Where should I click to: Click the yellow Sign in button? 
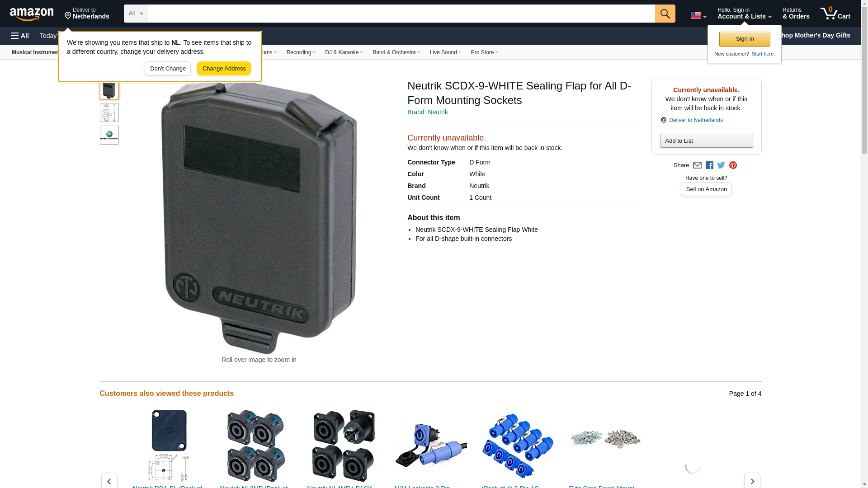(x=745, y=39)
